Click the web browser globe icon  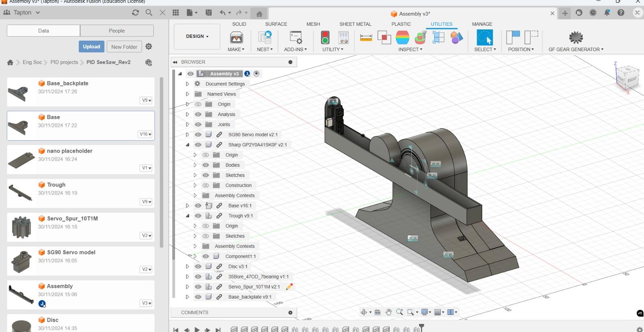pos(149,62)
